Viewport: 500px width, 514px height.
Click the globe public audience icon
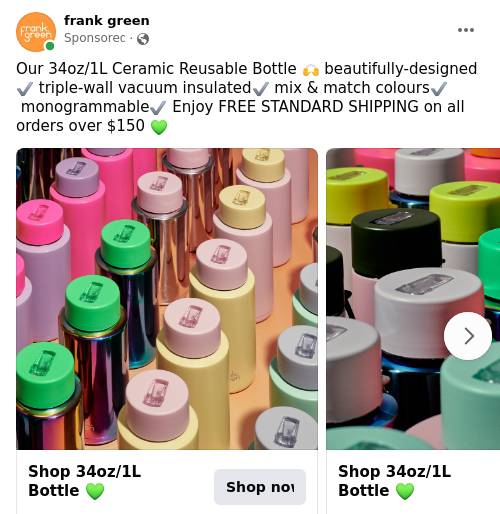143,39
